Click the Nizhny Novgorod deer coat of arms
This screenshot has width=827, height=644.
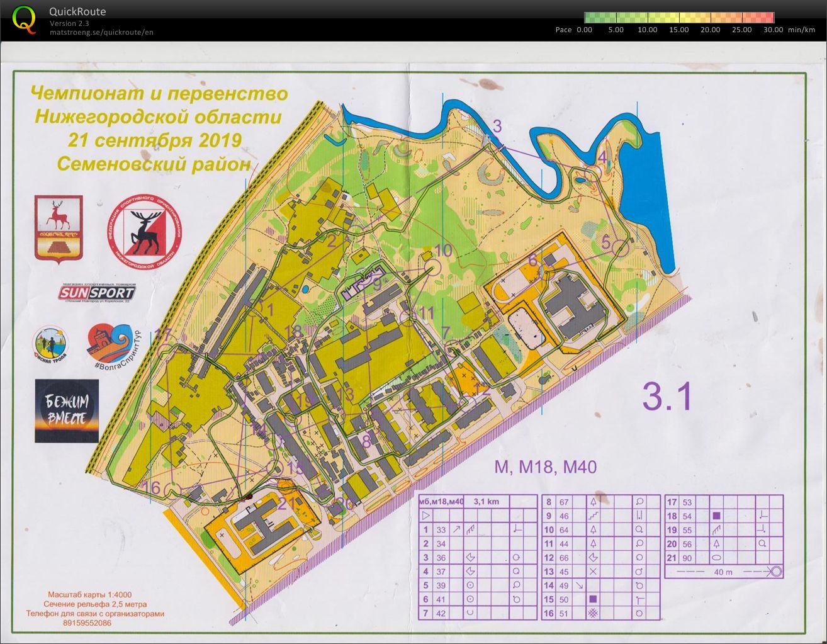[59, 227]
